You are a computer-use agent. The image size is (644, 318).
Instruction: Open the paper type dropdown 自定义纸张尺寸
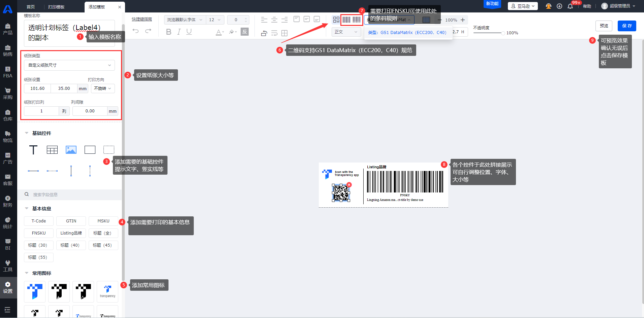(x=69, y=65)
